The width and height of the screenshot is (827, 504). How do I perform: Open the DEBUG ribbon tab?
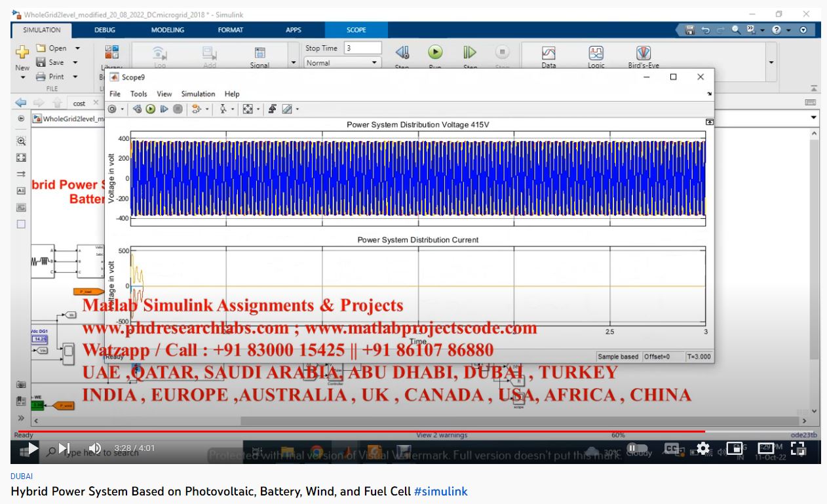(x=104, y=29)
